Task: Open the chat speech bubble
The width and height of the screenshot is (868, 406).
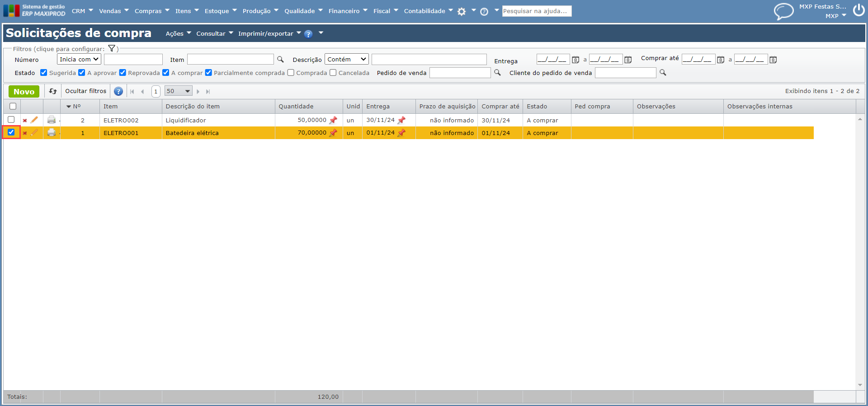Action: 783,11
